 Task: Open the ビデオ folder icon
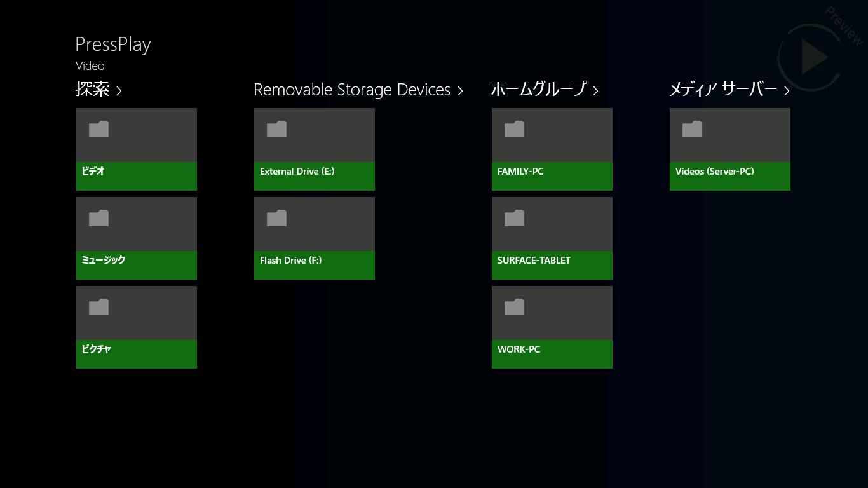[x=98, y=130]
